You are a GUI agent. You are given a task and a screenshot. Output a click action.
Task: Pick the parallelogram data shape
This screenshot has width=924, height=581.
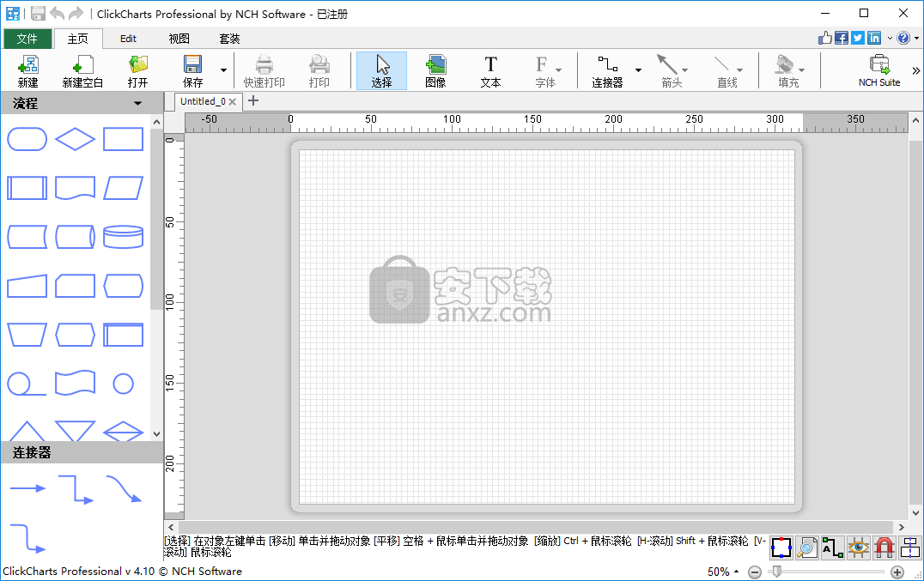[x=123, y=188]
